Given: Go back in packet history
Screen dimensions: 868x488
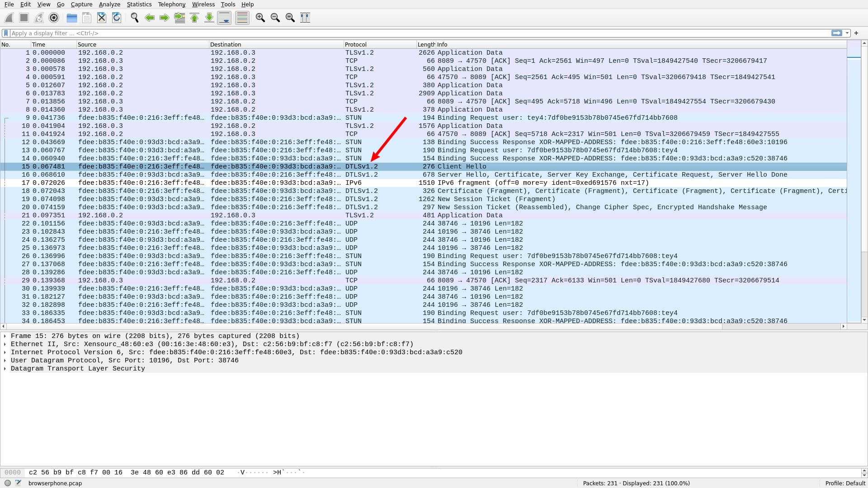Looking at the screenshot, I should click(x=150, y=18).
